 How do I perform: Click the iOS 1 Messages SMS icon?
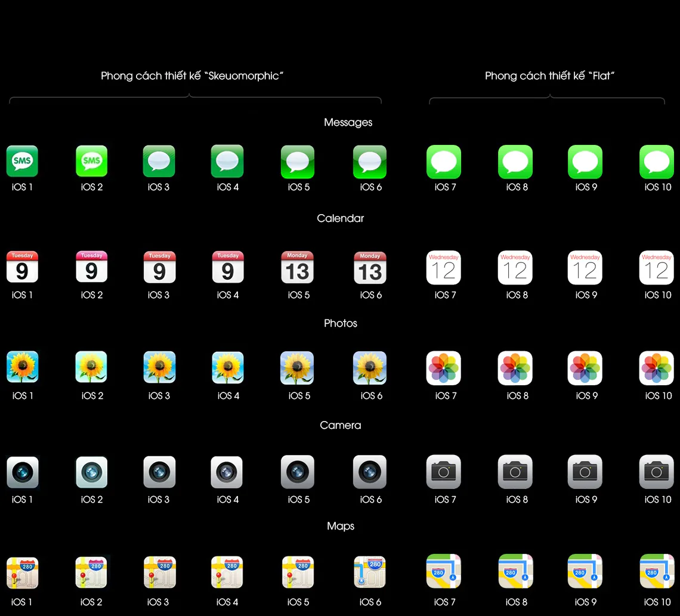click(x=22, y=161)
